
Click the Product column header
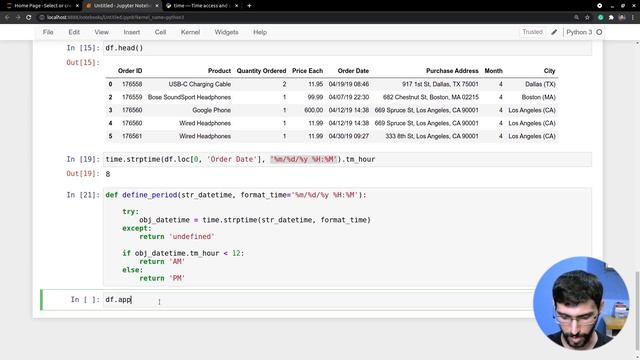[219, 71]
